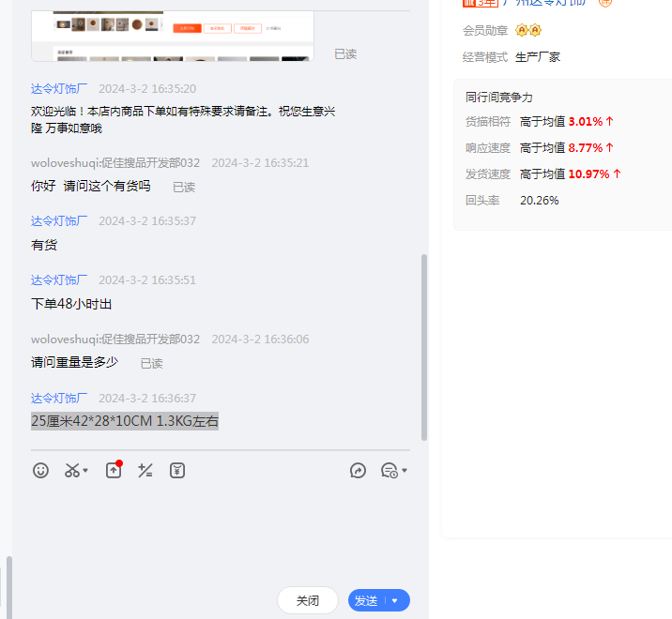Select the 发货速度 10.97% value
672x619 pixels.
[x=588, y=174]
